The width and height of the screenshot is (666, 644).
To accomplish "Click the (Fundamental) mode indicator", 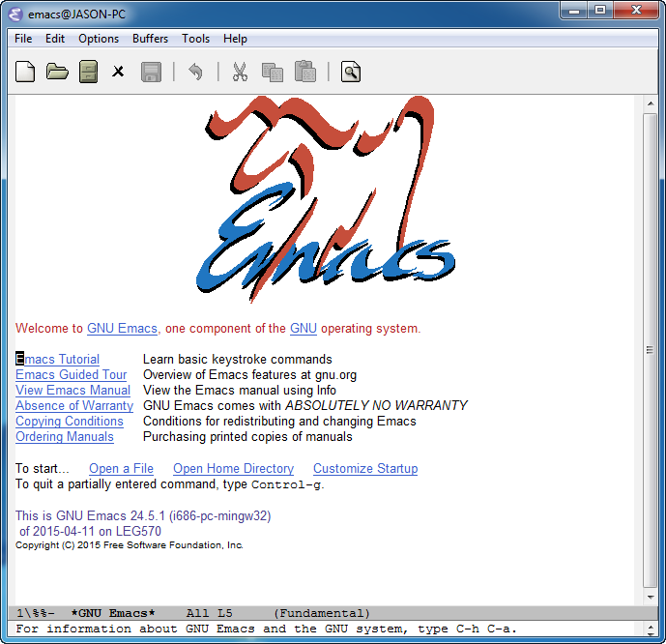I will coord(322,613).
